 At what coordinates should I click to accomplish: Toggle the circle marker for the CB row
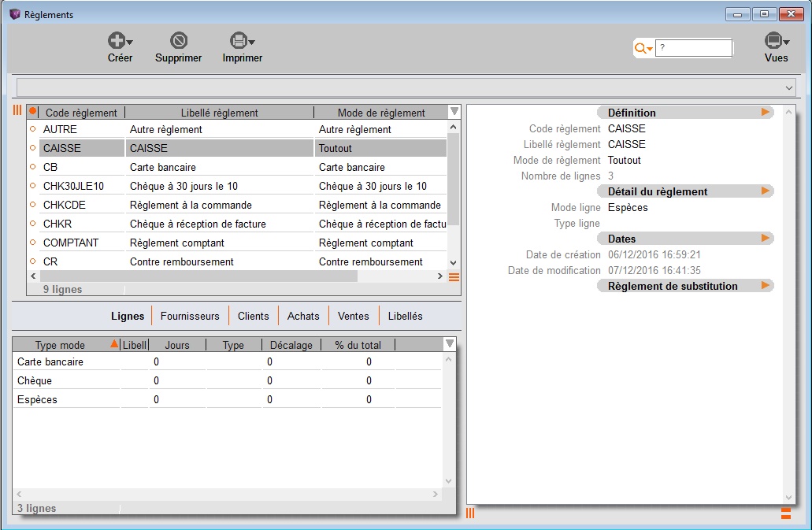pyautogui.click(x=33, y=167)
